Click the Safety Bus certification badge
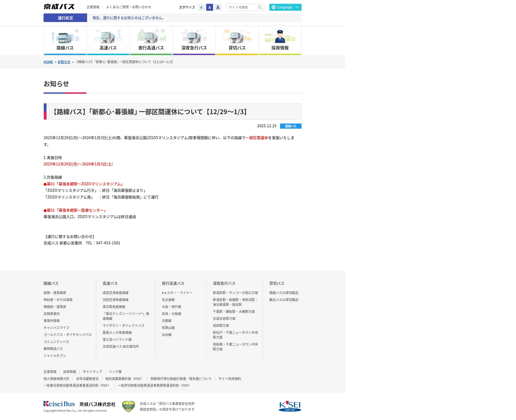This screenshot has height=420, width=516. pos(128,406)
